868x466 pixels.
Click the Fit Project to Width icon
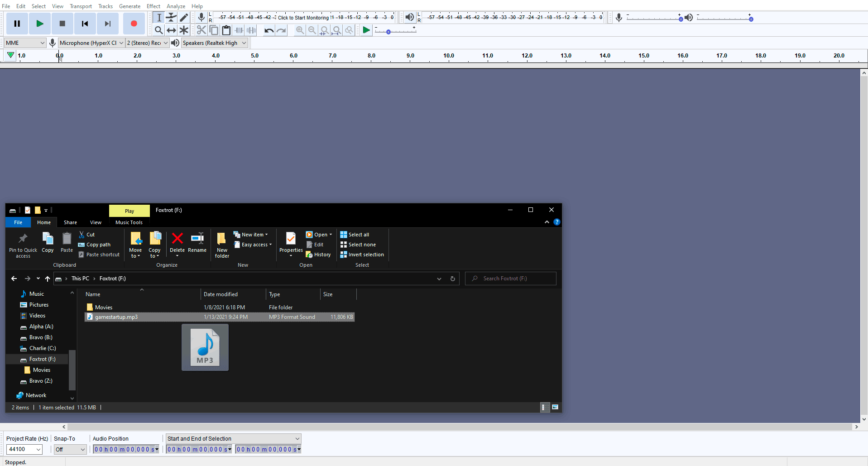point(336,30)
